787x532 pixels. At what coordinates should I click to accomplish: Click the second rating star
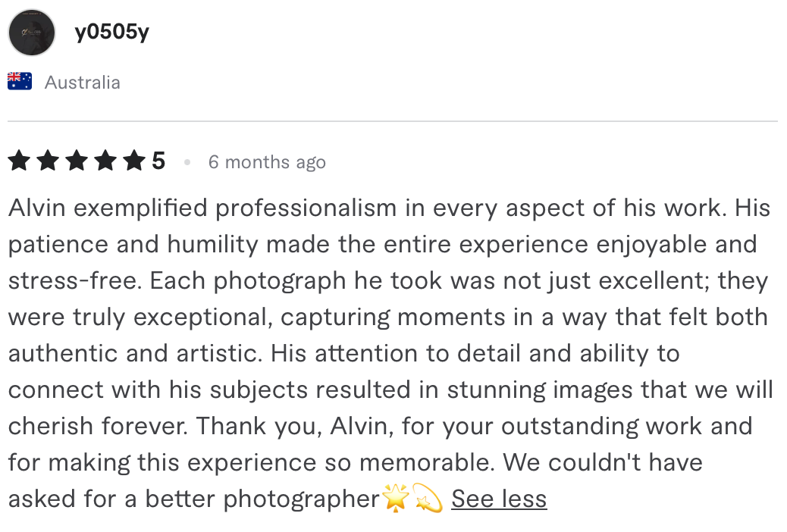tap(48, 161)
